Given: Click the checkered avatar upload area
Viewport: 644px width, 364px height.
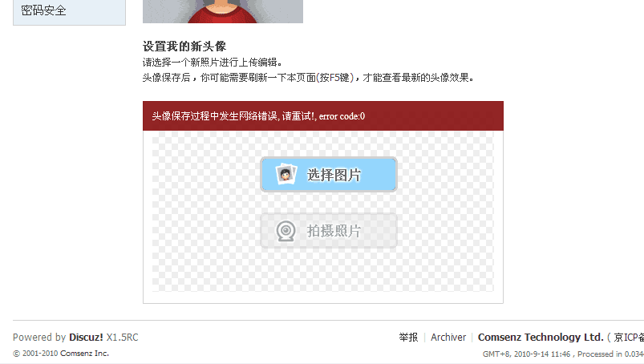Looking at the screenshot, I should (x=323, y=212).
